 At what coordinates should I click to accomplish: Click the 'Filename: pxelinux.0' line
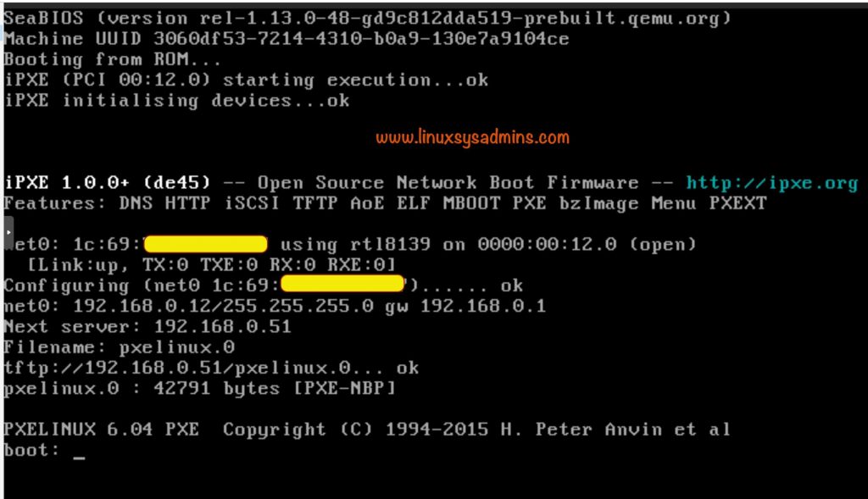coord(120,347)
